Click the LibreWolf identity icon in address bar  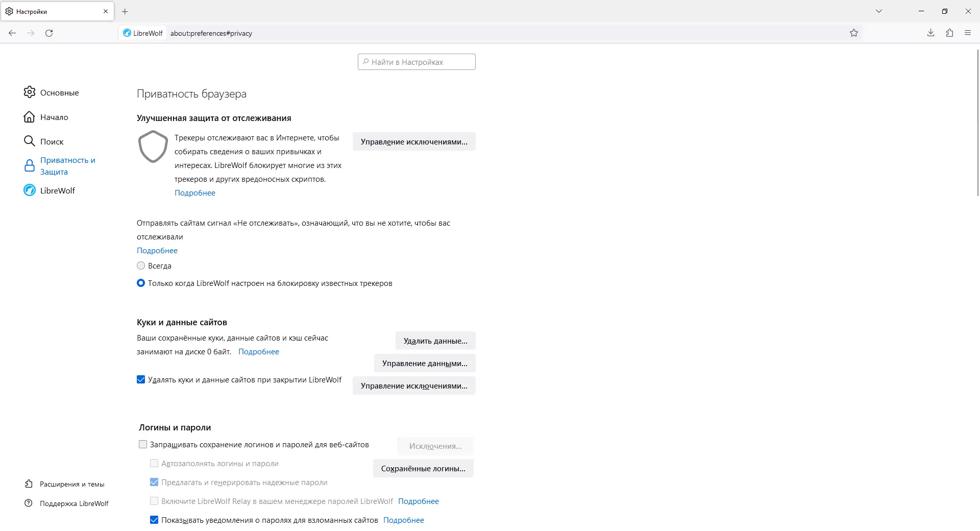coord(128,33)
